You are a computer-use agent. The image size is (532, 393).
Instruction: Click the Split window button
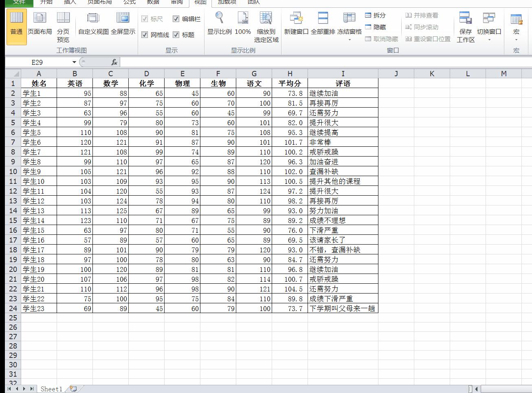pos(375,15)
